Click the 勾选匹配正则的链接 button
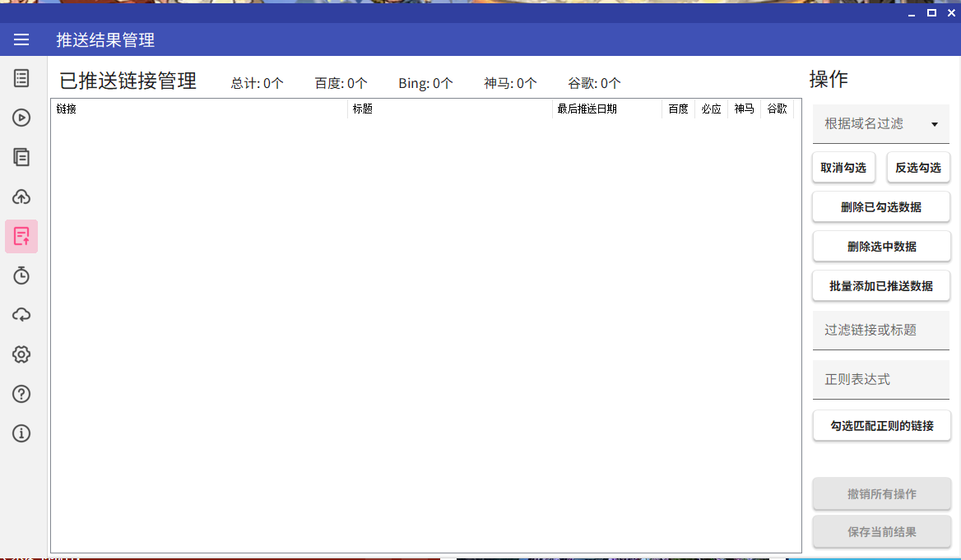The image size is (961, 560). [880, 426]
